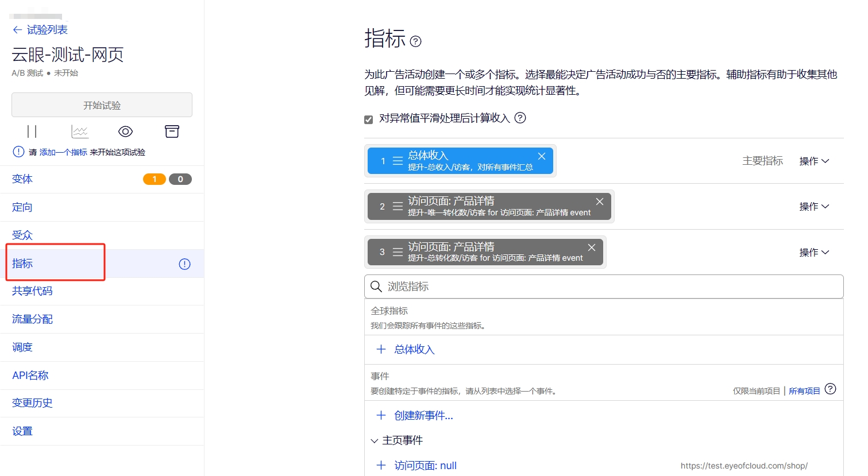Click help icon beside 所有项目
Viewport: 868px width, 476px height.
830,389
